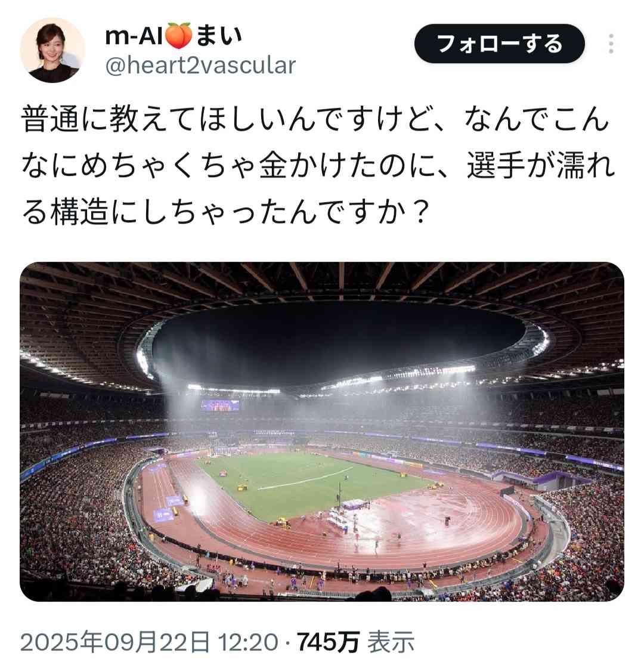Click the display name m-AI

[x=134, y=36]
